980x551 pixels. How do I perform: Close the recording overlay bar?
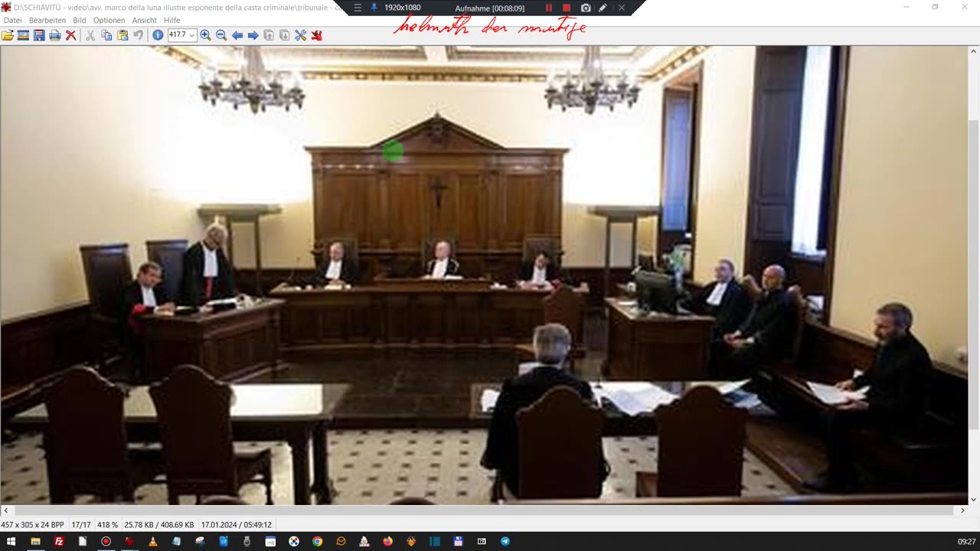(621, 8)
